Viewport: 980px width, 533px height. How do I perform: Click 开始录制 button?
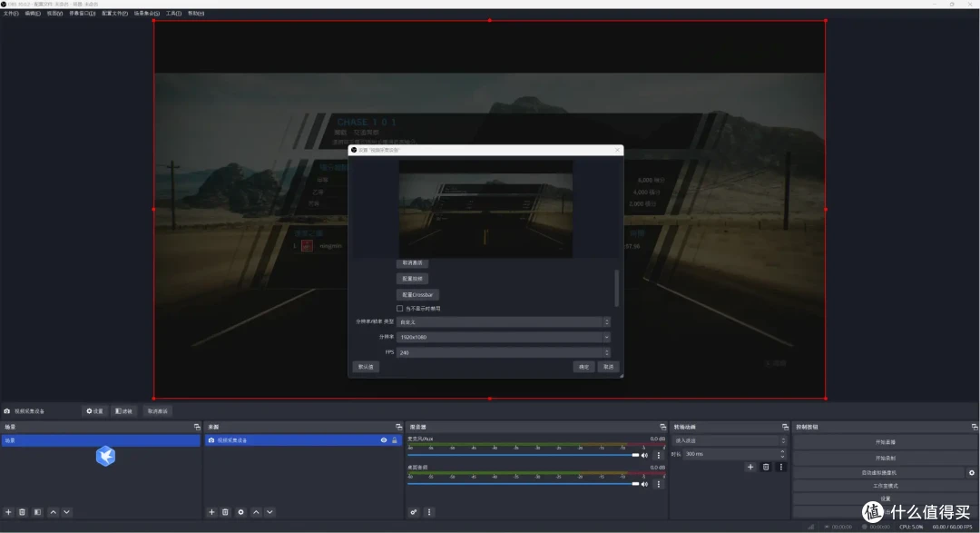pos(885,458)
